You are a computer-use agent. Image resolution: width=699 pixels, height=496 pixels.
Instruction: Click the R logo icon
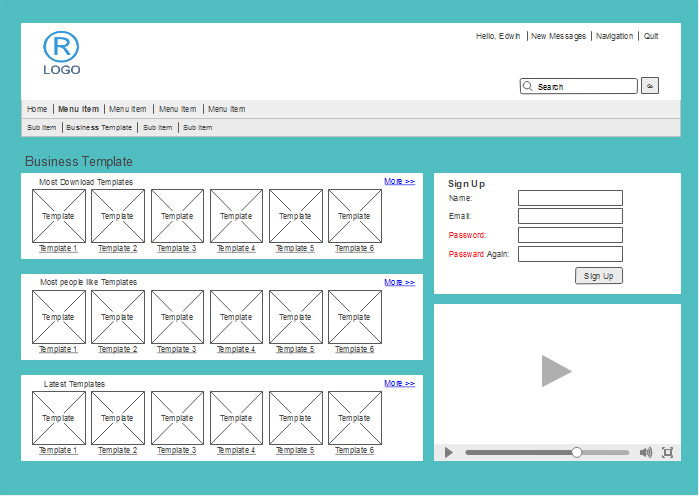[x=61, y=47]
